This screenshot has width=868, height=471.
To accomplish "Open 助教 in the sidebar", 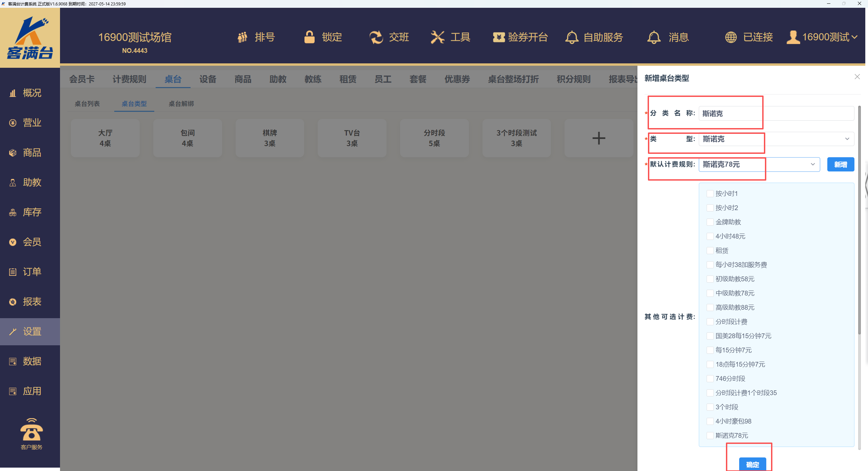I will 30,182.
